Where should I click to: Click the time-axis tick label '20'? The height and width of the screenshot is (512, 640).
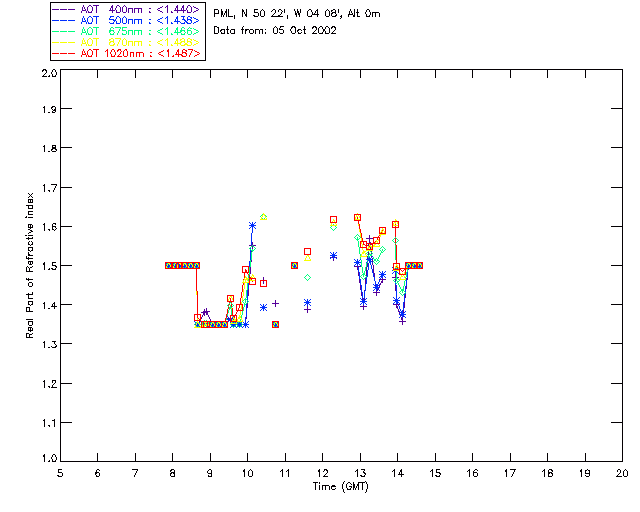coord(622,473)
